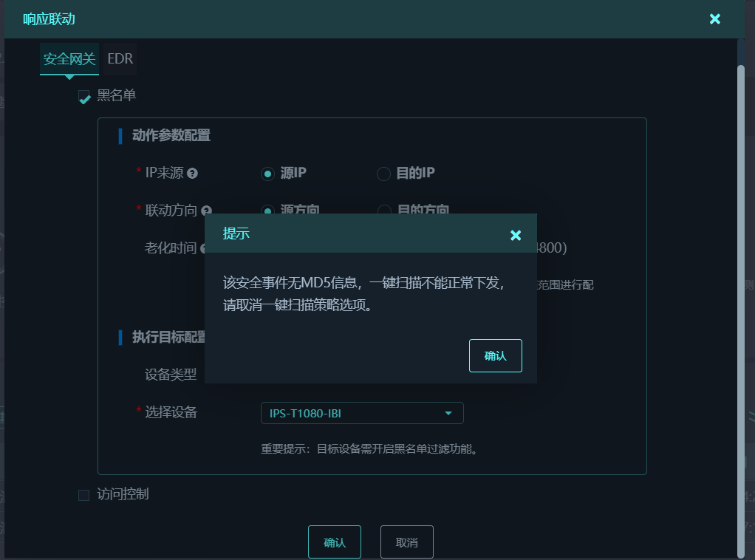The width and height of the screenshot is (755, 560).
Task: Click the 动作参数配置 section heading
Action: pyautogui.click(x=171, y=135)
